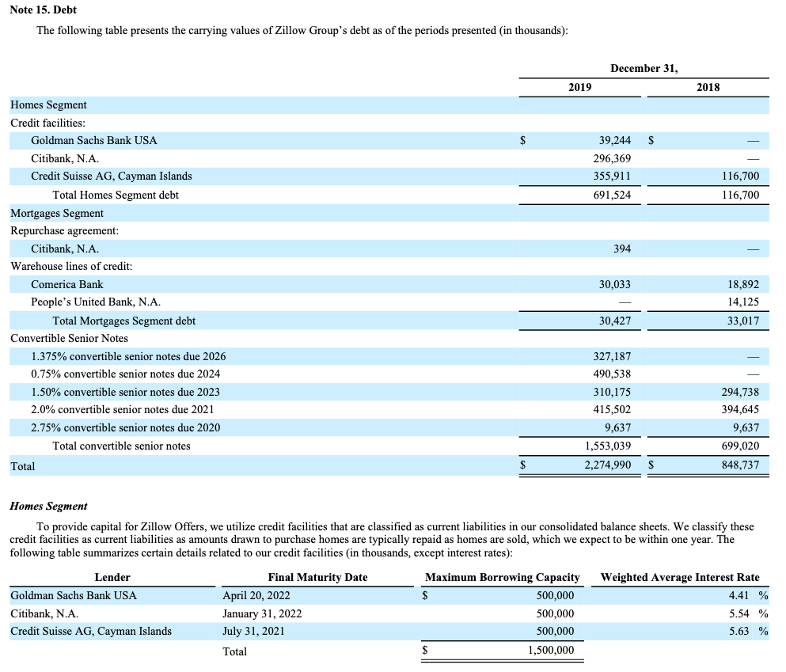Click the 'Note 15. Debt' heading
The height and width of the screenshot is (672, 786).
43,9
